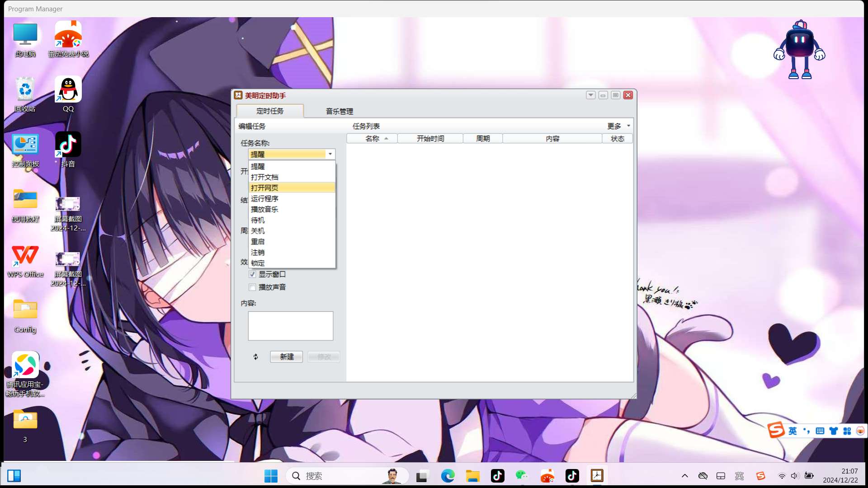The height and width of the screenshot is (488, 868).
Task: Click the 状态 column header
Action: coord(618,139)
